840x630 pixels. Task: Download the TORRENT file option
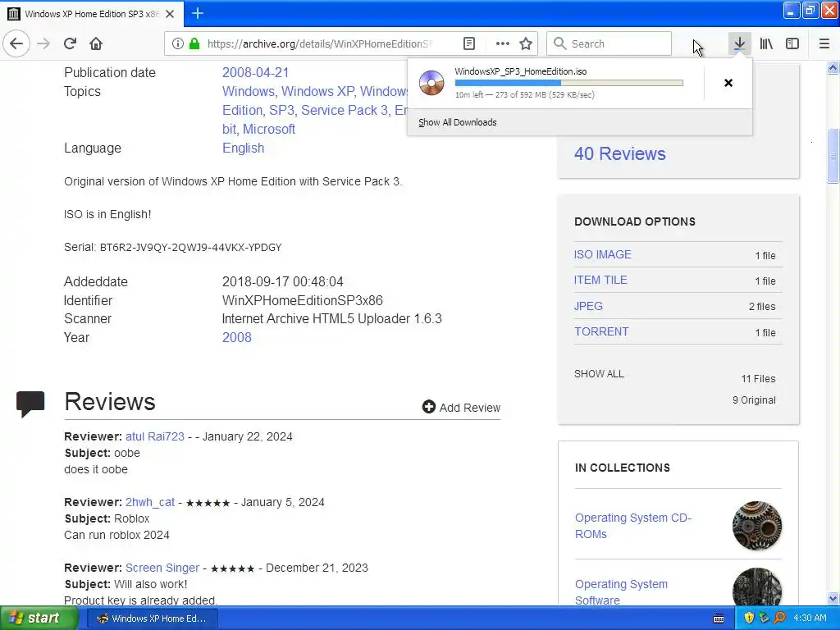pos(601,331)
